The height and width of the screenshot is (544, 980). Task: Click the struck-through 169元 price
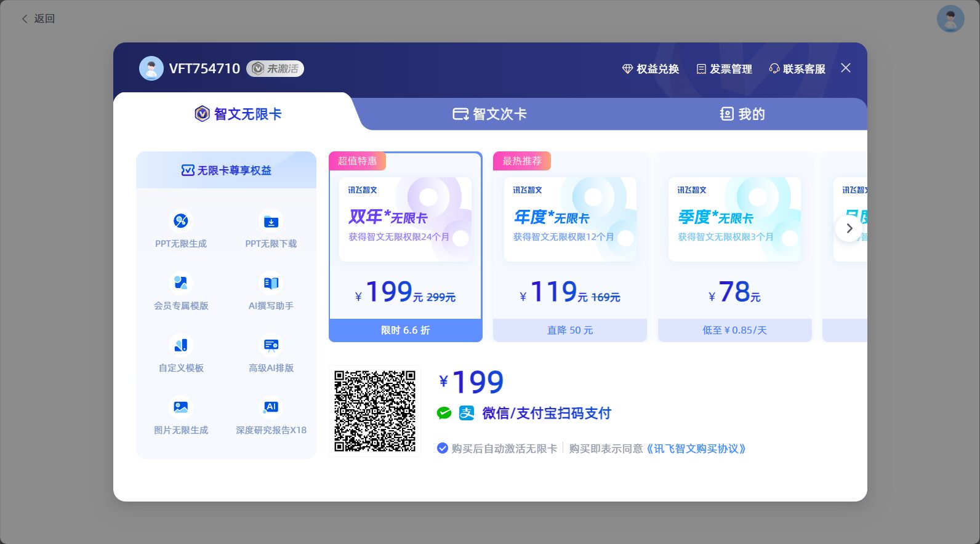606,298
